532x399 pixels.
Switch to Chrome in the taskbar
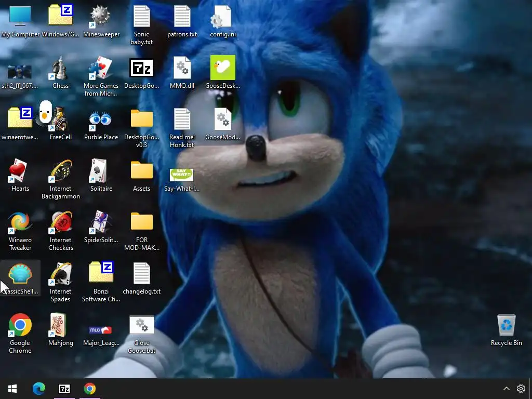pyautogui.click(x=90, y=389)
